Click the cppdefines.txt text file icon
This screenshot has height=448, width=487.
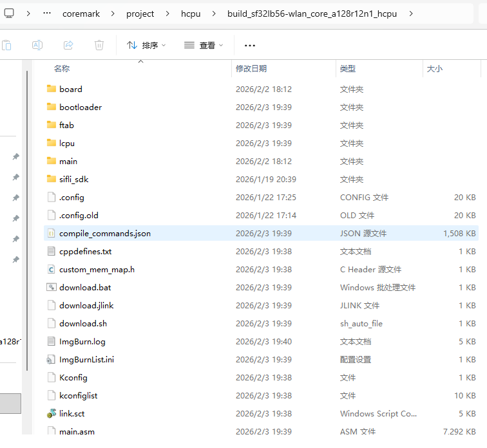pyautogui.click(x=52, y=251)
